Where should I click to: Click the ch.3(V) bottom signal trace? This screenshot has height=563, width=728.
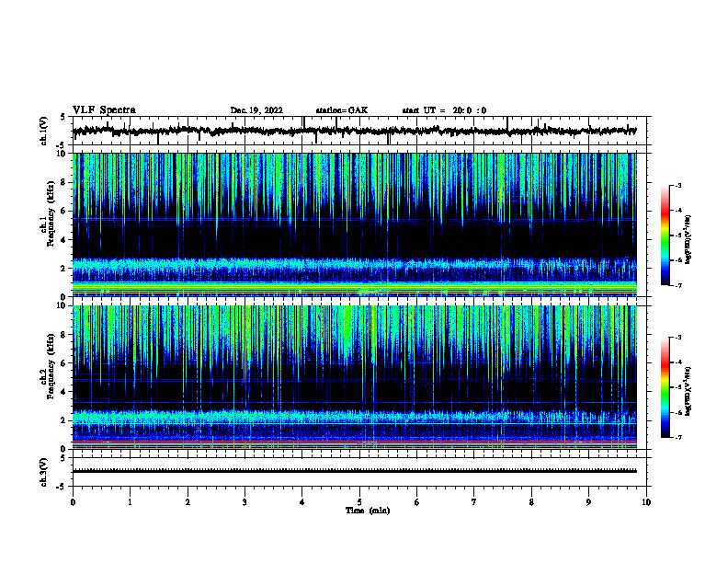pos(354,471)
